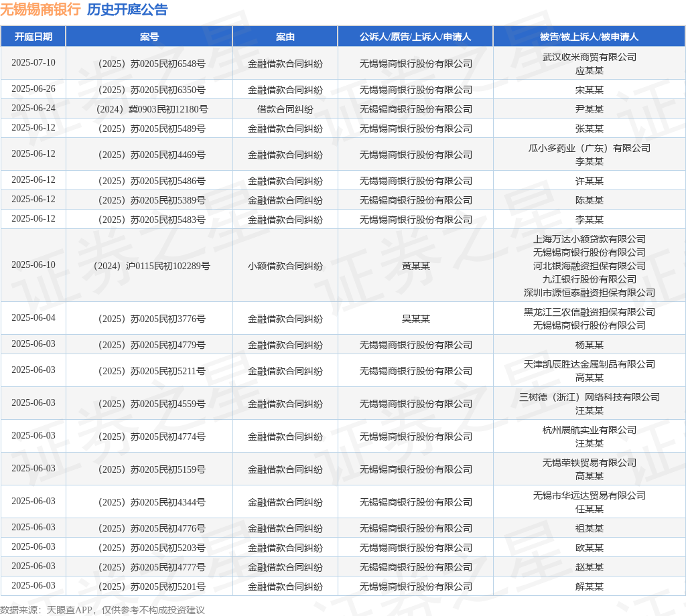Click defendant 尹某某

tap(590, 109)
